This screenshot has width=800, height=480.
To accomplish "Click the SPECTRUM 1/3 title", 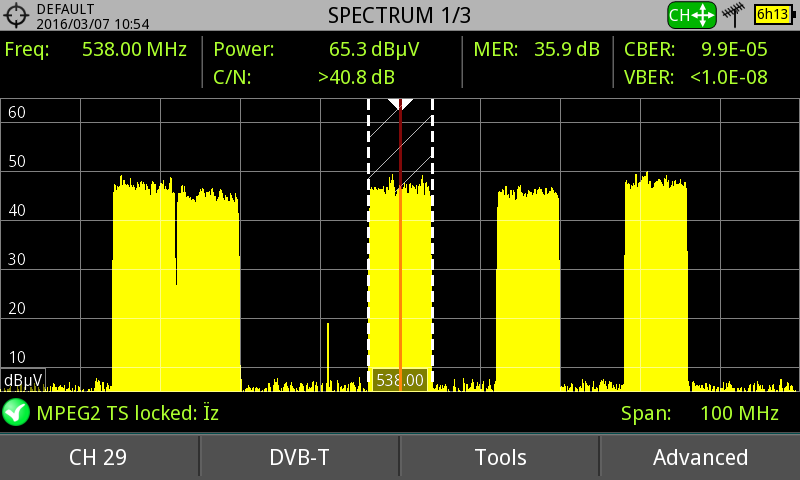I will tap(399, 15).
